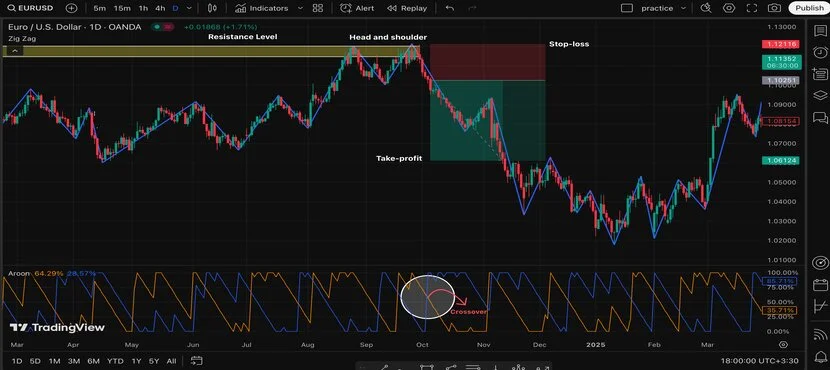Screen dimensions: 830x370
Task: Open the chats speech bubbles icon
Action: tap(820, 117)
